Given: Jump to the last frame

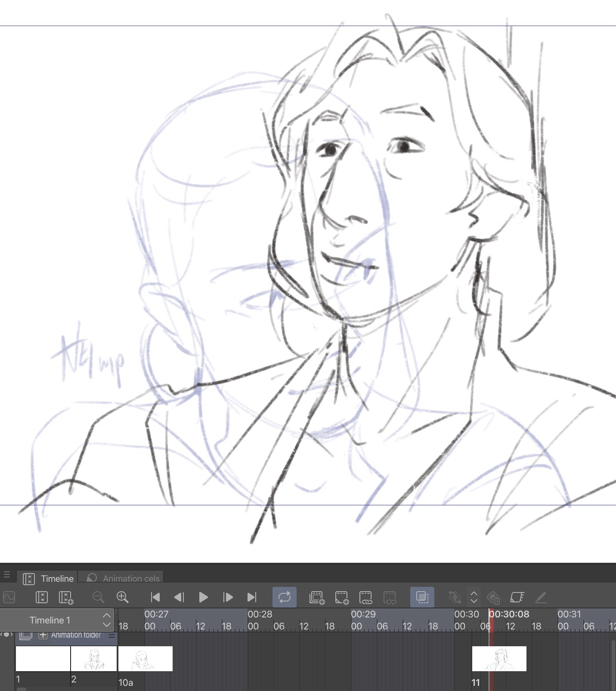Looking at the screenshot, I should coord(252,597).
